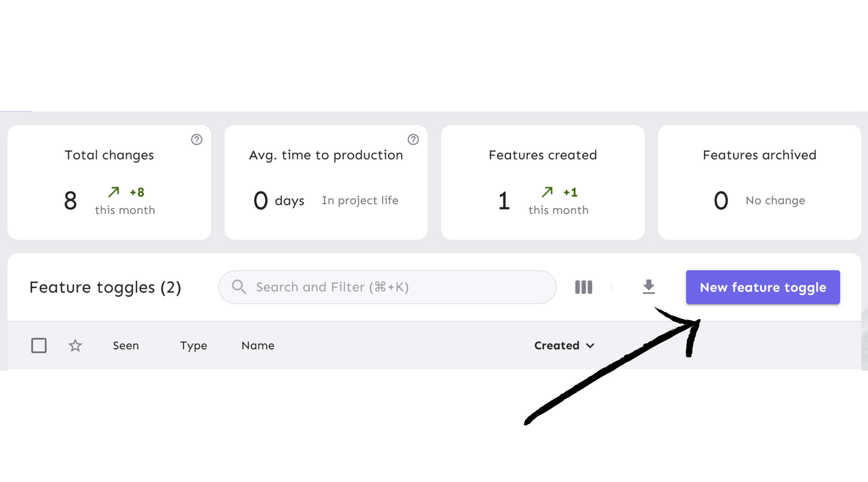Click the download/export icon

[x=649, y=287]
